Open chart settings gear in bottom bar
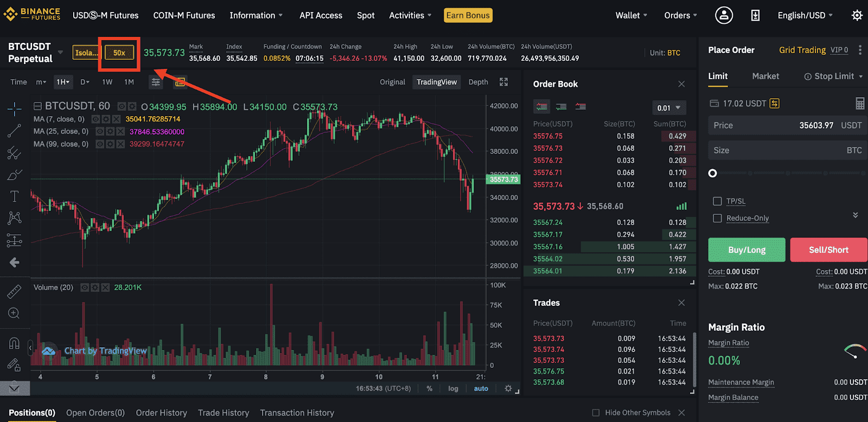The width and height of the screenshot is (868, 422). click(x=508, y=388)
